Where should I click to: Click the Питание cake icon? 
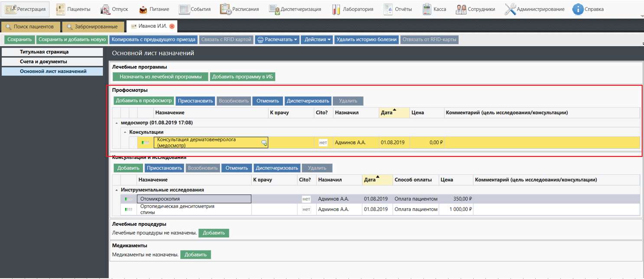point(143,9)
